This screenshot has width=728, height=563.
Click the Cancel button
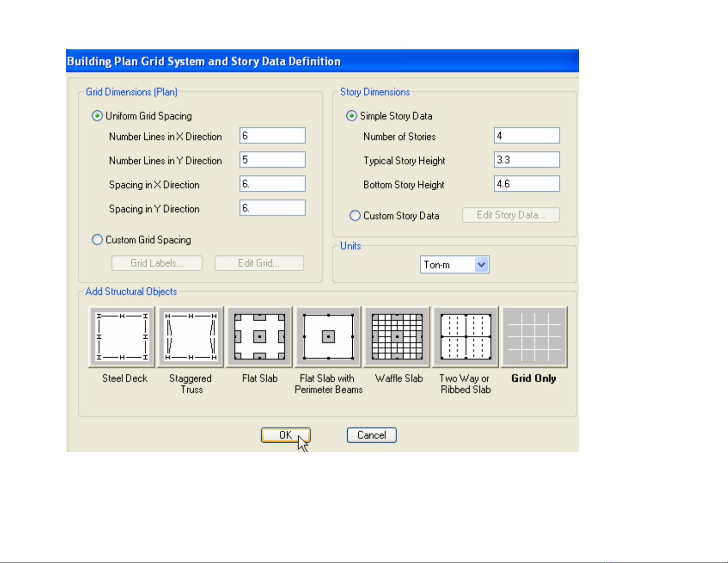[372, 435]
